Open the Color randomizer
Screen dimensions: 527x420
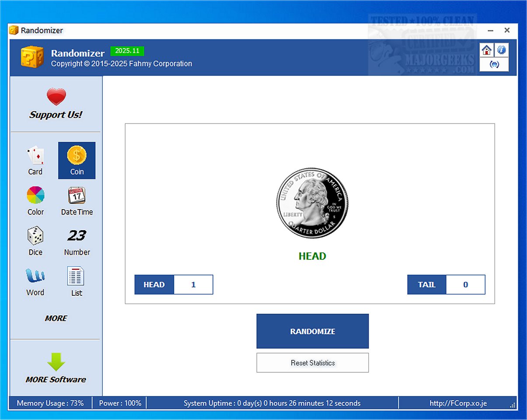(35, 201)
